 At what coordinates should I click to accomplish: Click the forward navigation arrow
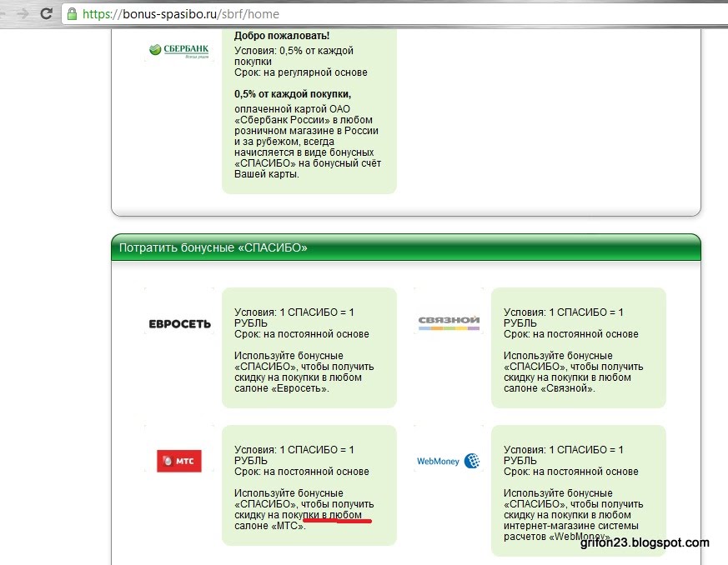(x=22, y=13)
